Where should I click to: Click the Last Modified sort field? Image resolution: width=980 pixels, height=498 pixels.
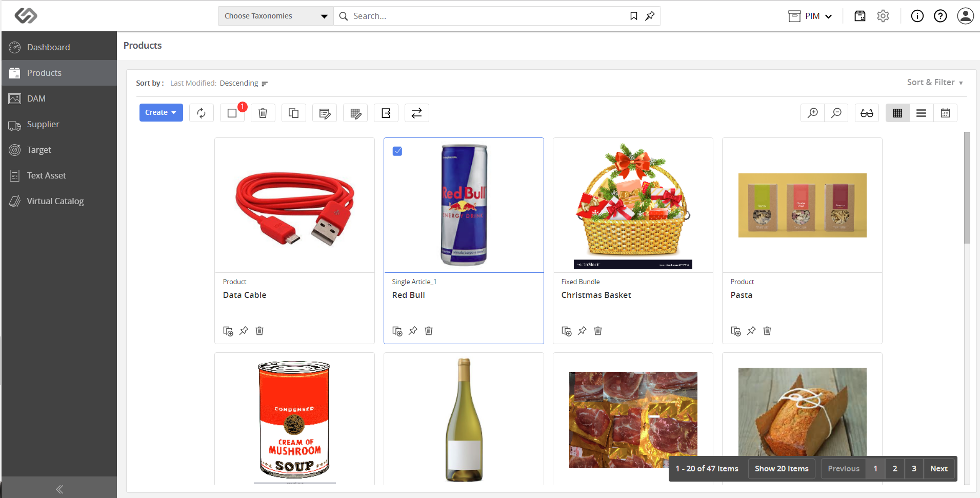[x=193, y=83]
